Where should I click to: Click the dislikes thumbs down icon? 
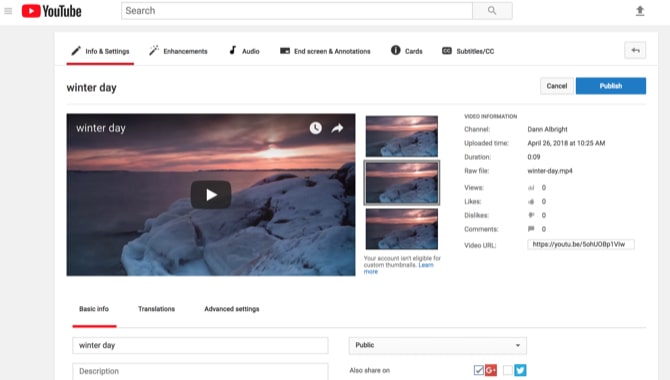(x=531, y=215)
